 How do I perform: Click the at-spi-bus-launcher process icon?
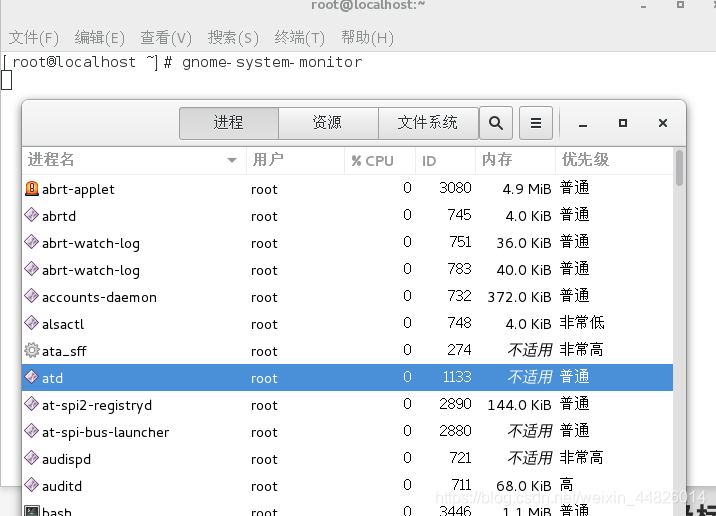pyautogui.click(x=32, y=431)
